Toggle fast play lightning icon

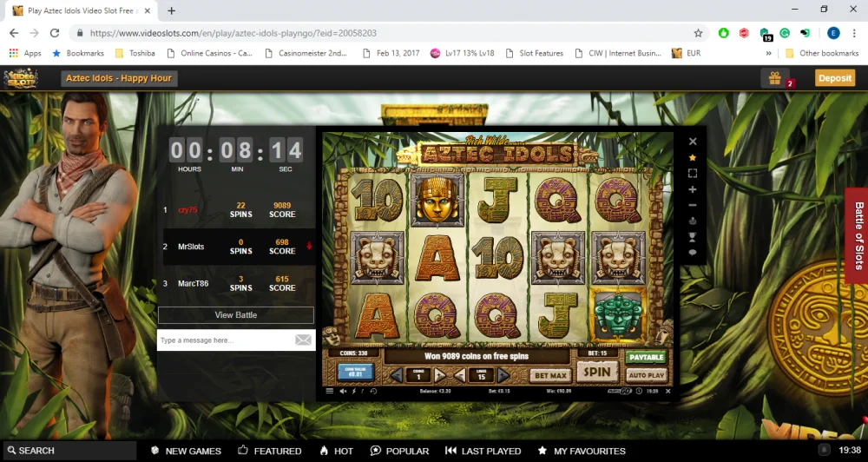click(354, 391)
